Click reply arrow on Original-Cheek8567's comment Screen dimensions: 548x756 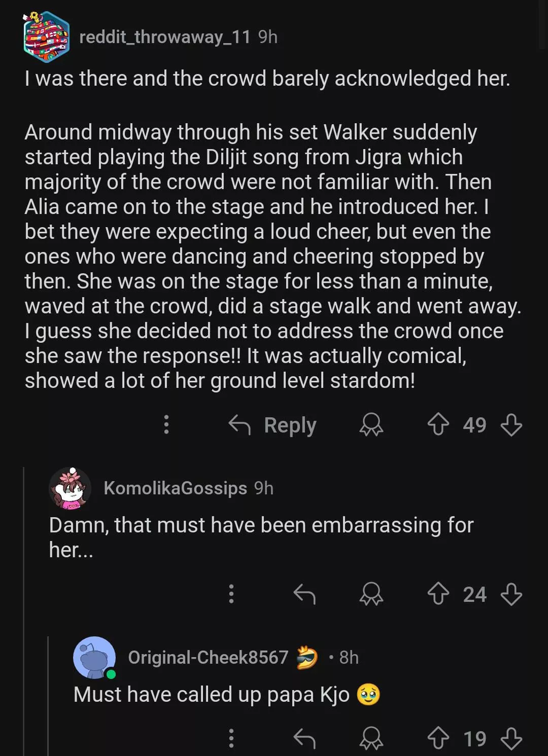304,738
